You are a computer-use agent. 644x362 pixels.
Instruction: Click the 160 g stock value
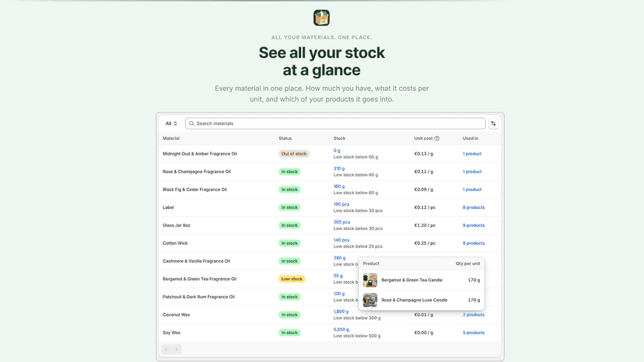coord(339,186)
